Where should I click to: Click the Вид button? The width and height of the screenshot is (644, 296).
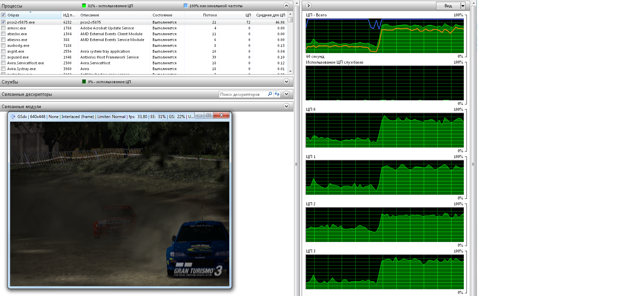coord(448,6)
